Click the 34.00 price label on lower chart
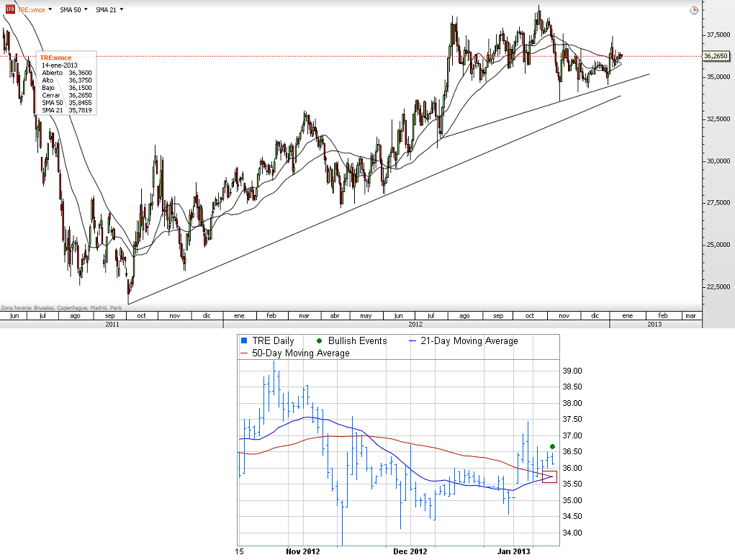The height and width of the screenshot is (560, 735). 572,533
